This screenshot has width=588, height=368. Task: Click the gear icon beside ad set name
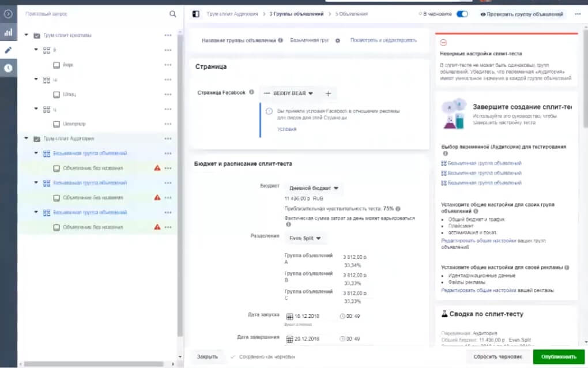(x=337, y=40)
